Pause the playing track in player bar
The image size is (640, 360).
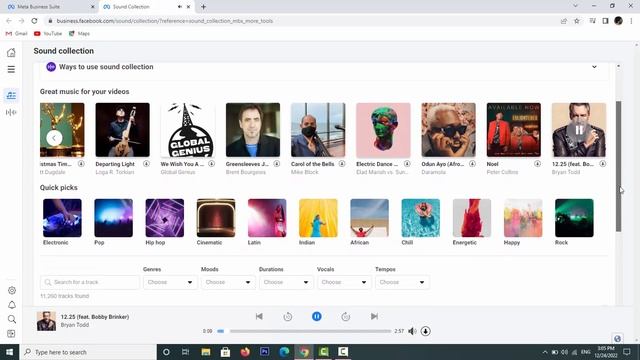[317, 316]
